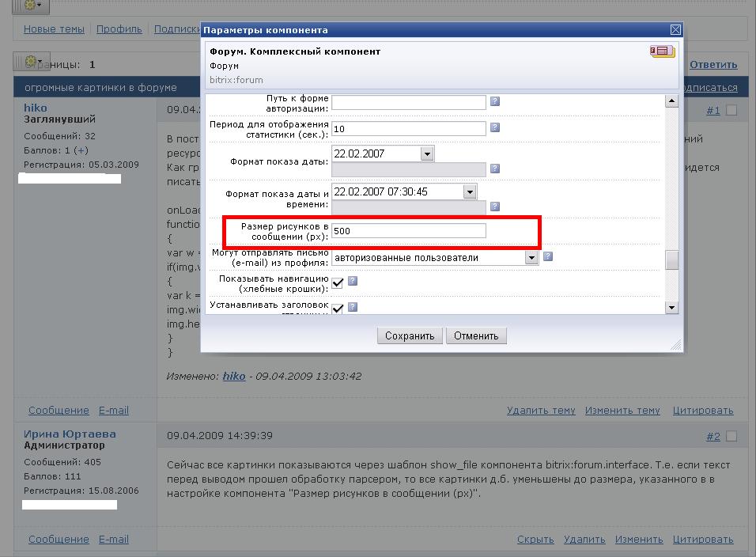The height and width of the screenshot is (557, 756).
Task: Click help icon next to Период для отображения статистики
Action: [495, 127]
